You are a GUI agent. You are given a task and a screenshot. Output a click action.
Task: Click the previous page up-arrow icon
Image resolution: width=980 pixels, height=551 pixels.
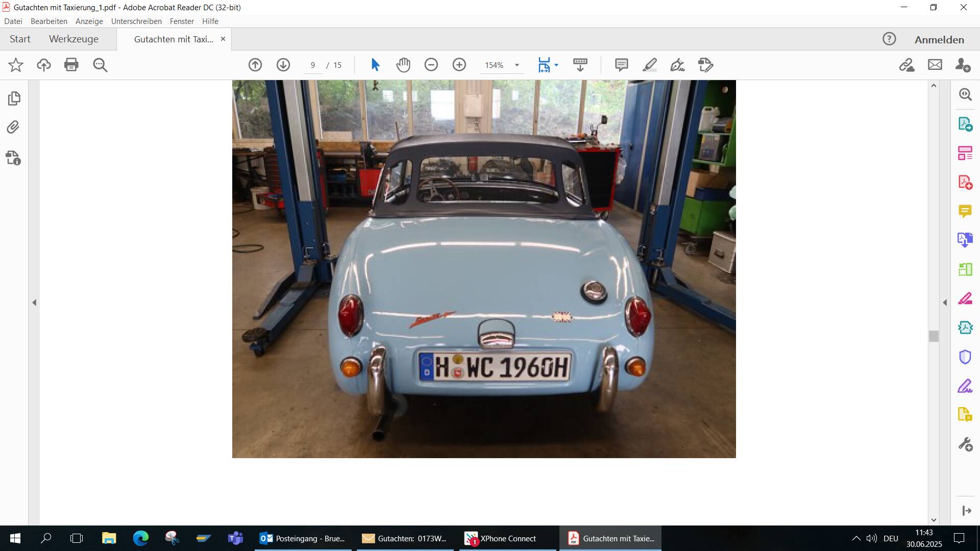pos(255,65)
